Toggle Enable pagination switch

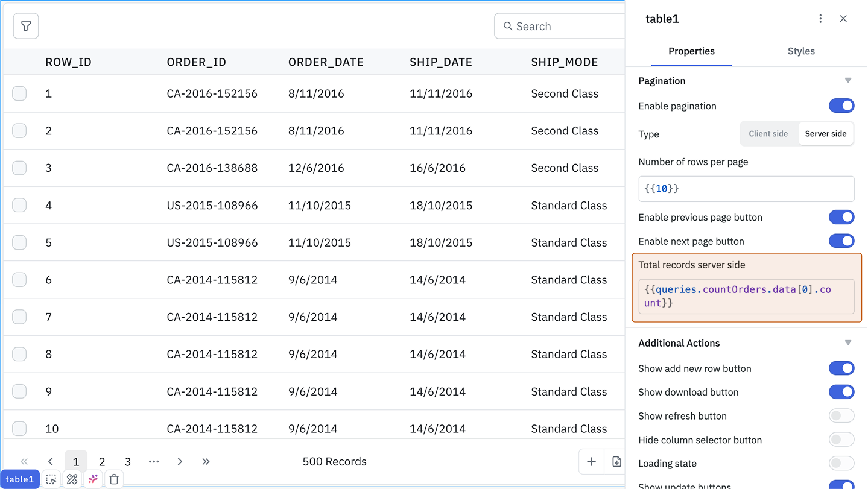pos(841,106)
